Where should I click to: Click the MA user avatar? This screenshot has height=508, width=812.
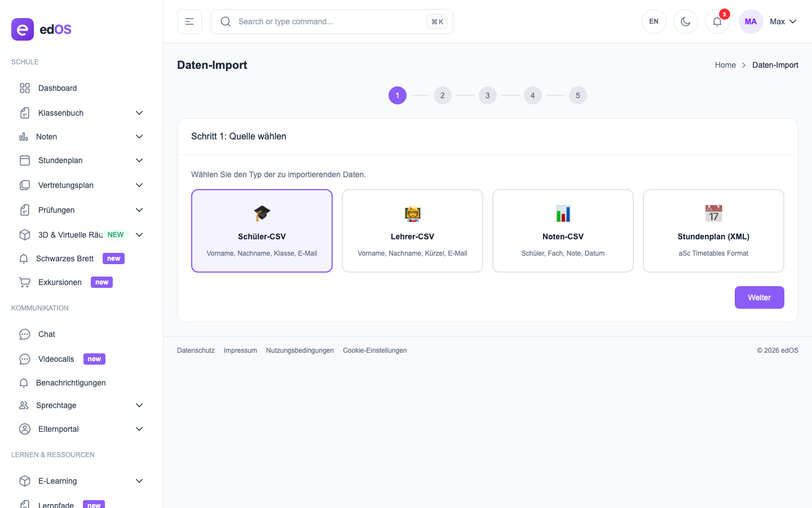(751, 21)
